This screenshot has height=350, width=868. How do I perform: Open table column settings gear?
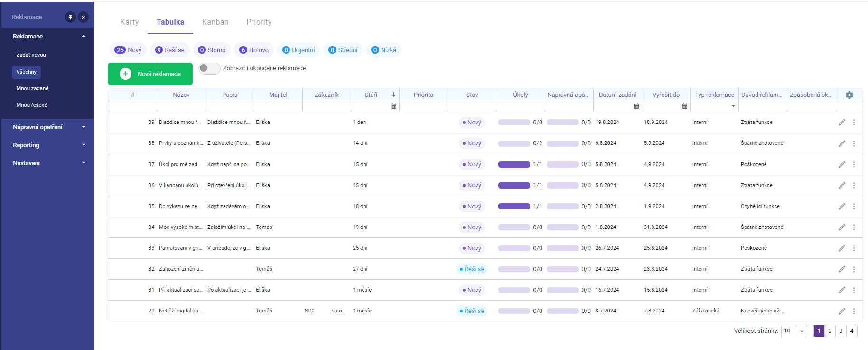tap(849, 95)
